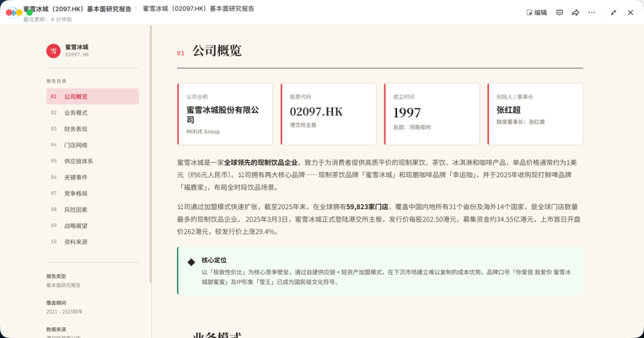Click the document title 蜜雪冰城（02097.HK）基本面研究报告

tap(199, 8)
